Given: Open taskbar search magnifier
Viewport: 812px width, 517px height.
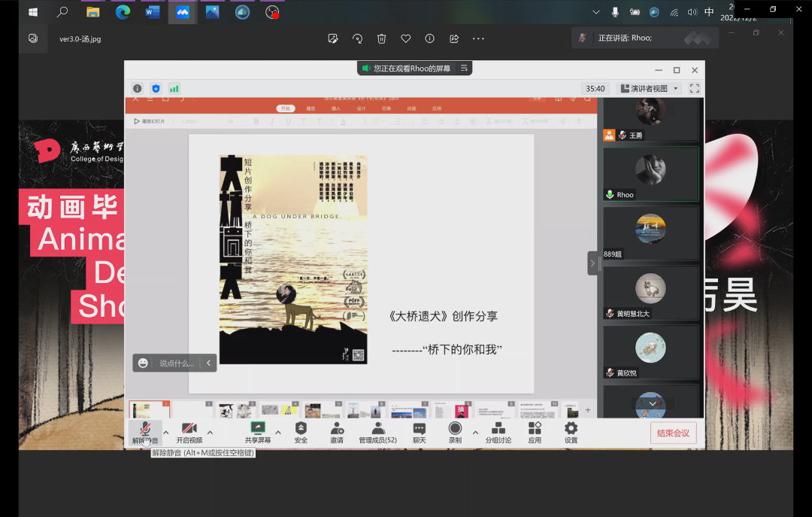Looking at the screenshot, I should click(x=62, y=12).
